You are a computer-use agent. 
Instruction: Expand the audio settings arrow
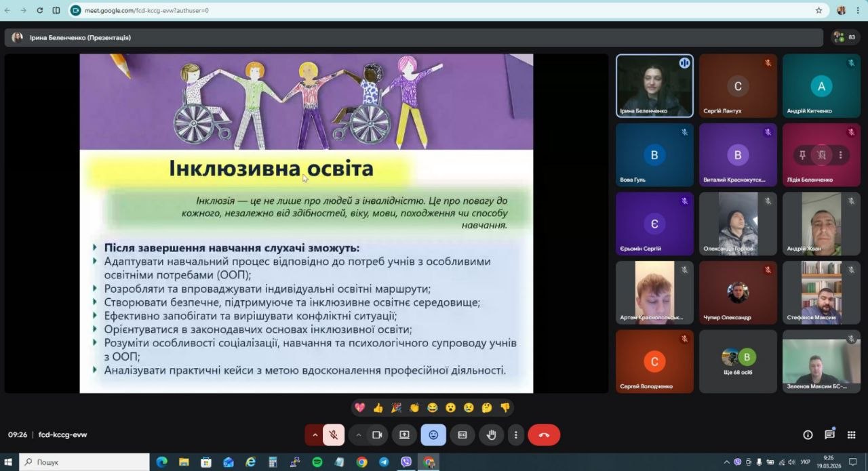point(315,435)
